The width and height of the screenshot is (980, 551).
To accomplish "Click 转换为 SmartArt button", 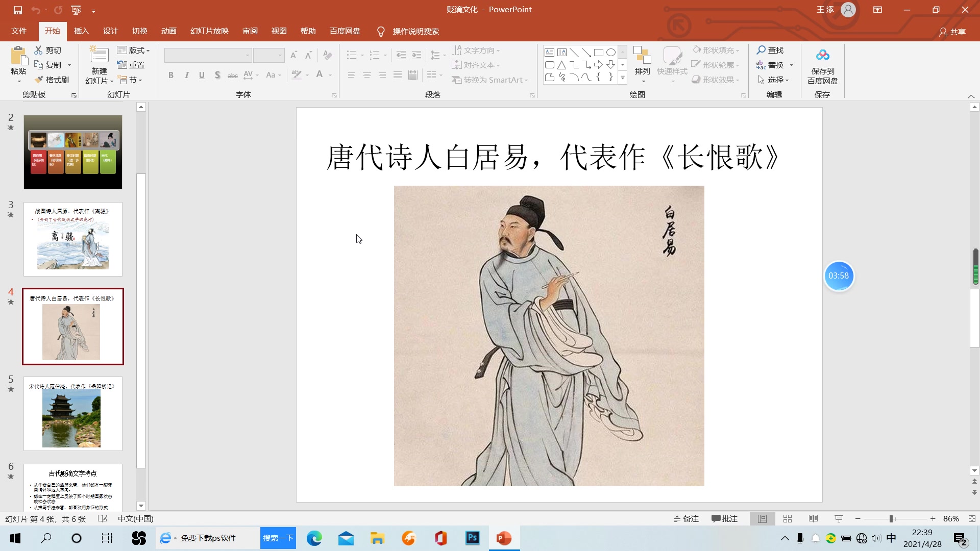I will [x=490, y=80].
